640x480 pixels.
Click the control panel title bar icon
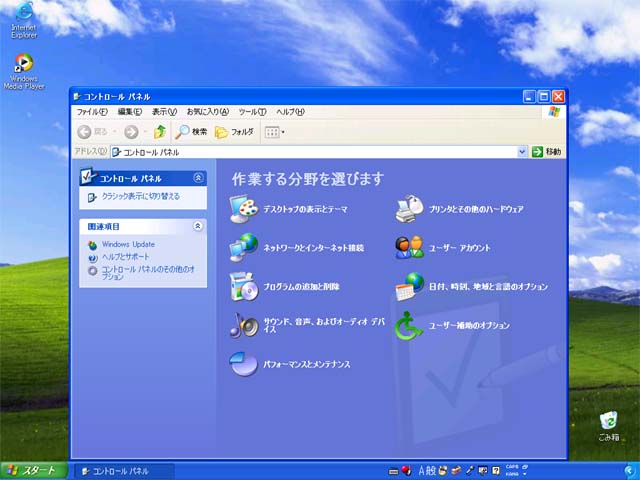[77, 97]
